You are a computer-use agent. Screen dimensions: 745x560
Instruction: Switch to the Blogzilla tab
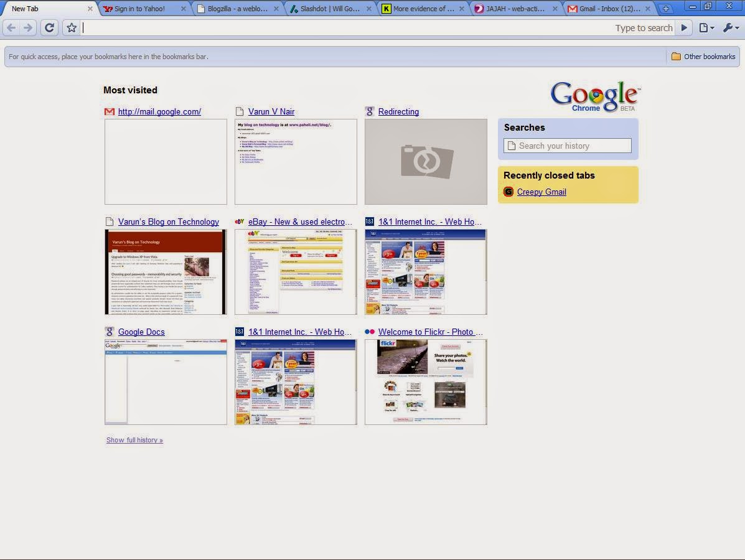[238, 9]
